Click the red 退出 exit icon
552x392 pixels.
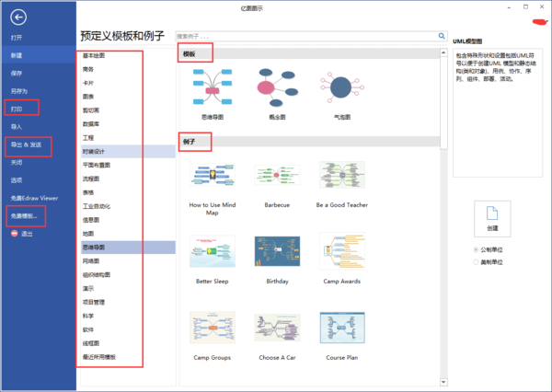(x=14, y=234)
